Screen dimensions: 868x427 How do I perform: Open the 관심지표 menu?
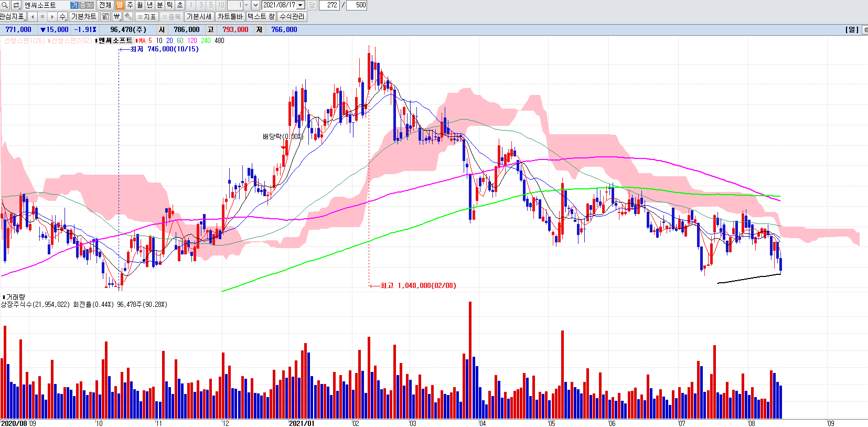tap(13, 17)
